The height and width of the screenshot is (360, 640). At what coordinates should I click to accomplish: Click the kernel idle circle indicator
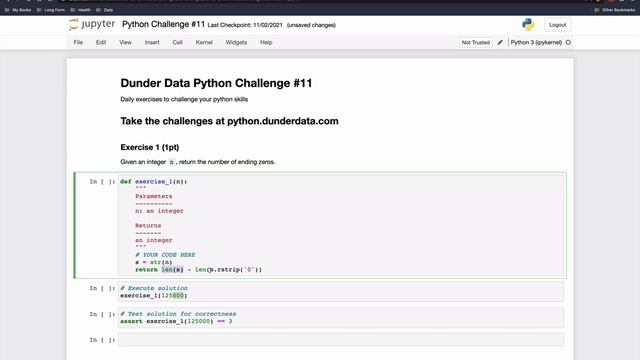tap(568, 42)
